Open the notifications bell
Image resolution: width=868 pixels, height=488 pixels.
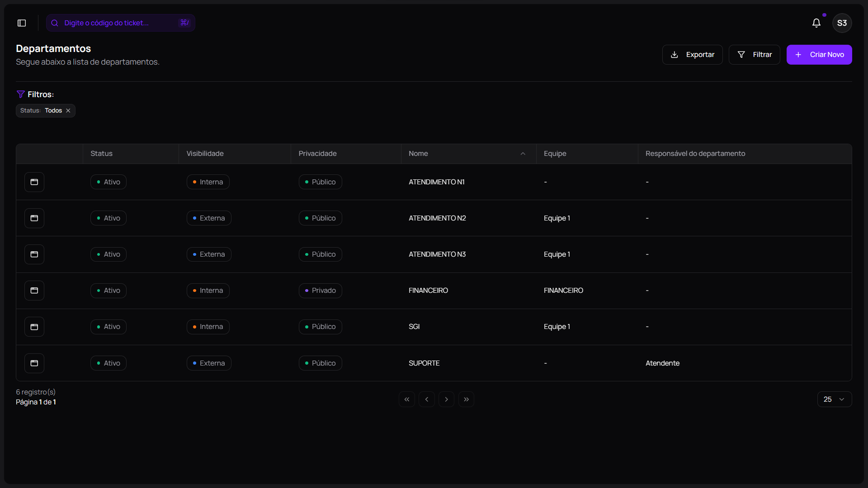816,23
